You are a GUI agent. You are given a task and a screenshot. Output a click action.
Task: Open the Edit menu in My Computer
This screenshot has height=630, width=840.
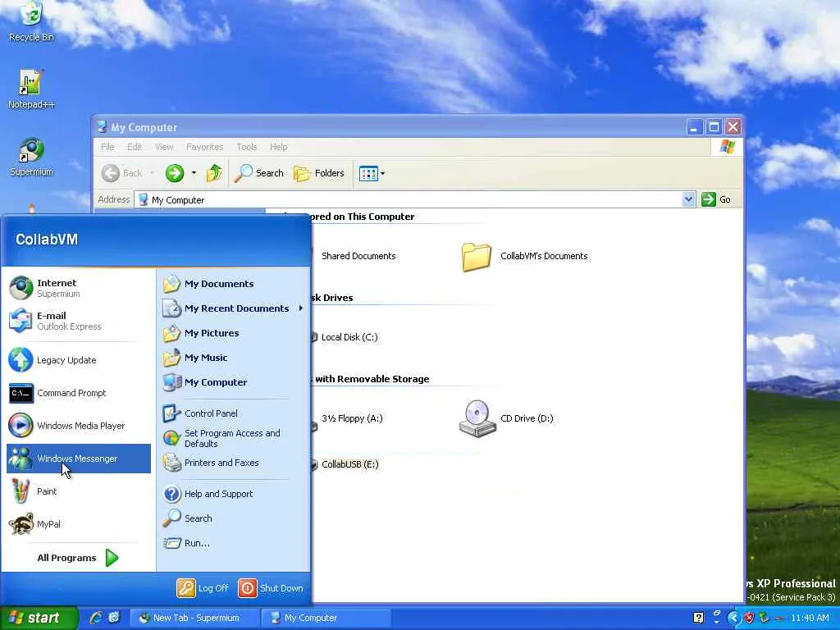(x=135, y=147)
